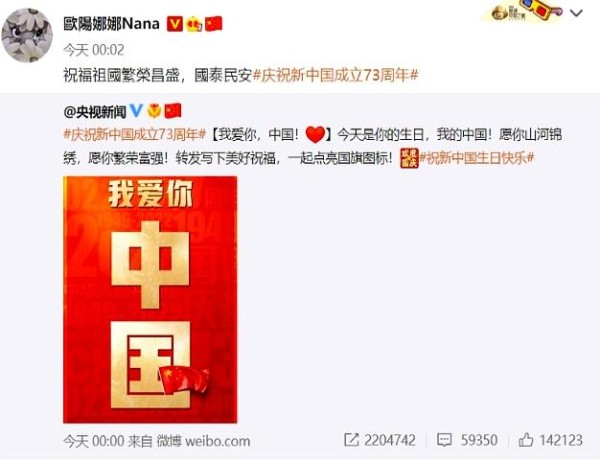The width and height of the screenshot is (600, 462).
Task: Open hashtag 祝新中国生日快乐
Action: point(477,158)
